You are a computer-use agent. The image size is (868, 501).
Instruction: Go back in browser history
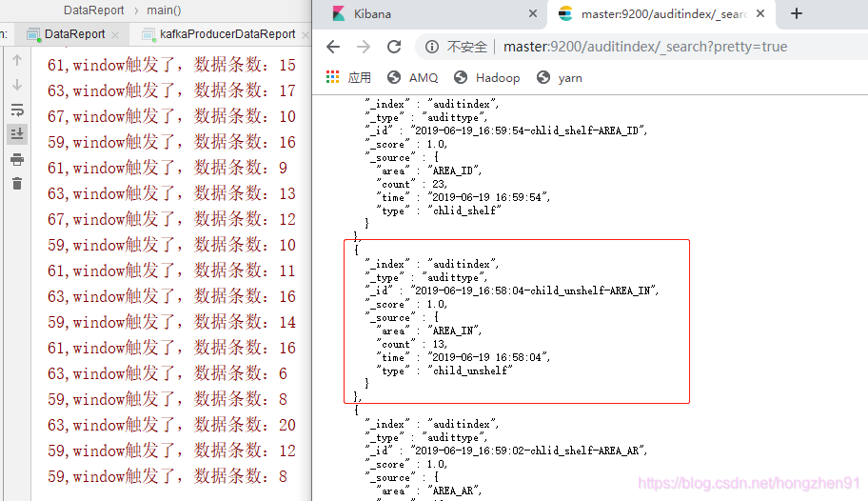[333, 47]
